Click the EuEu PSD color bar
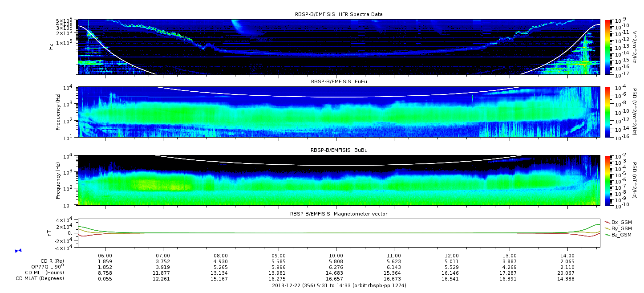 click(608, 112)
